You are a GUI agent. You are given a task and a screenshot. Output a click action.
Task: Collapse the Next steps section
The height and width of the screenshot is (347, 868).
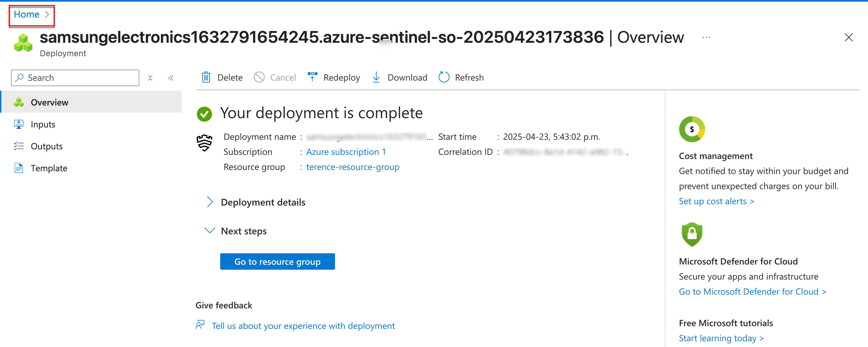click(210, 231)
